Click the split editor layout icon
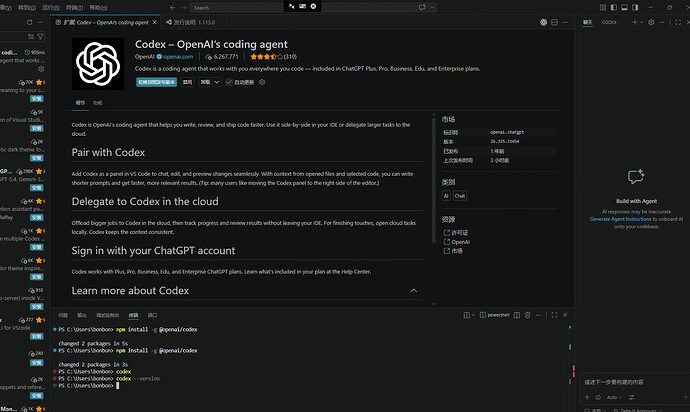Screen dimensions: 690x412 pyautogui.click(x=554, y=22)
